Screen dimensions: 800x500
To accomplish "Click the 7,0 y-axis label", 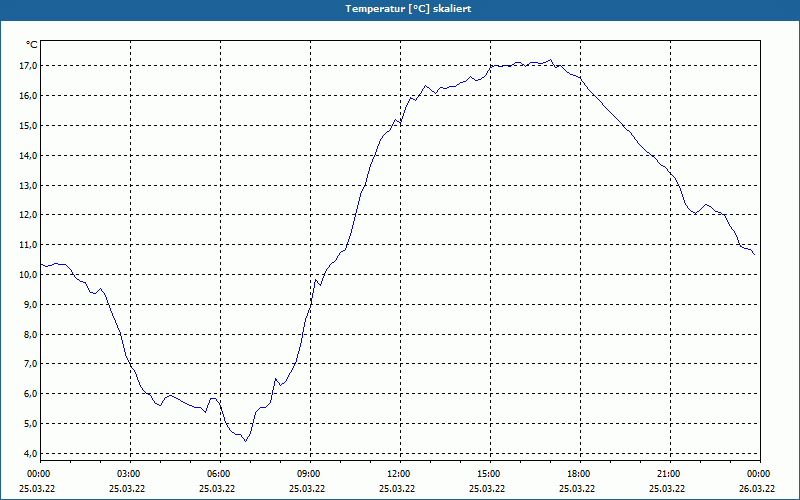I will pyautogui.click(x=28, y=364).
